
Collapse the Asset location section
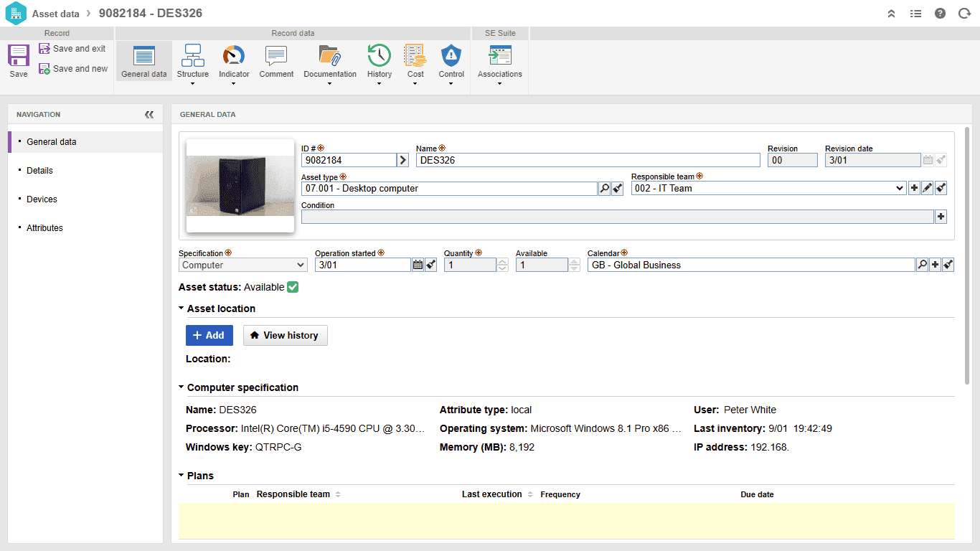pyautogui.click(x=182, y=309)
